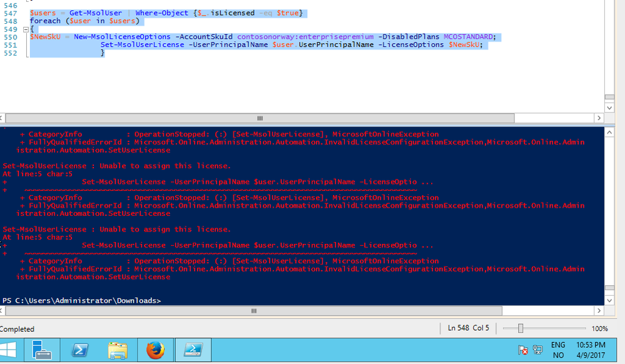Click the -LicenseOptions parameter on line 551
The height and width of the screenshot is (364, 625).
coord(411,44)
